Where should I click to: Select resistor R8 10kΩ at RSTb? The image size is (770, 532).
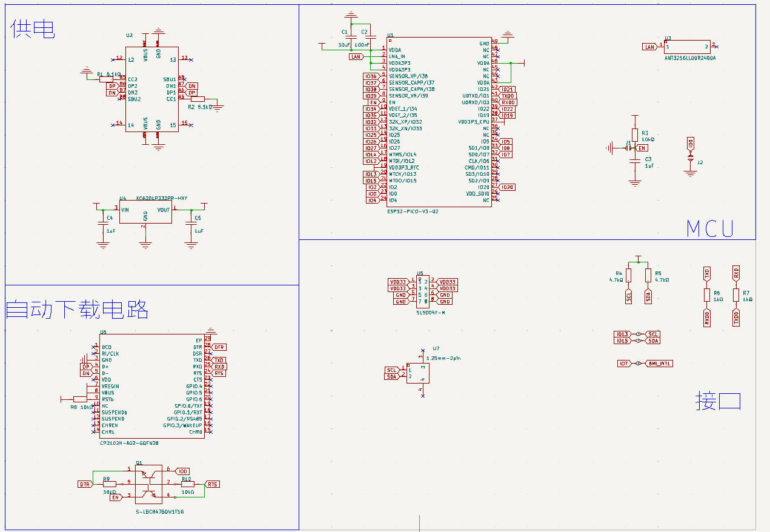click(80, 399)
